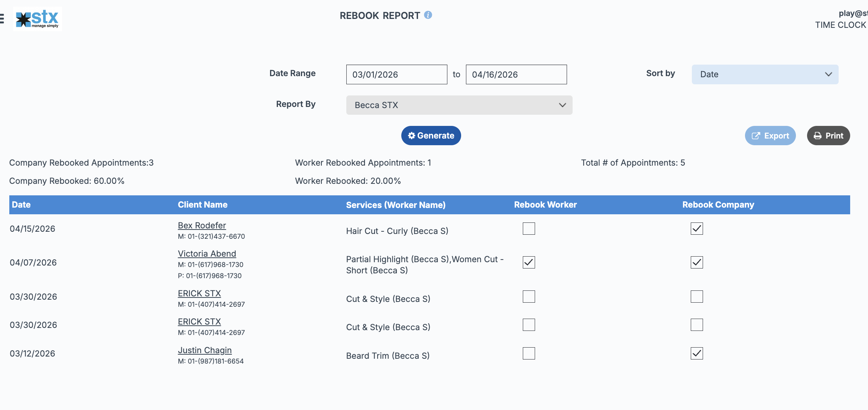The width and height of the screenshot is (868, 410).
Task: Click the start date field 03/01/2026
Action: point(396,74)
